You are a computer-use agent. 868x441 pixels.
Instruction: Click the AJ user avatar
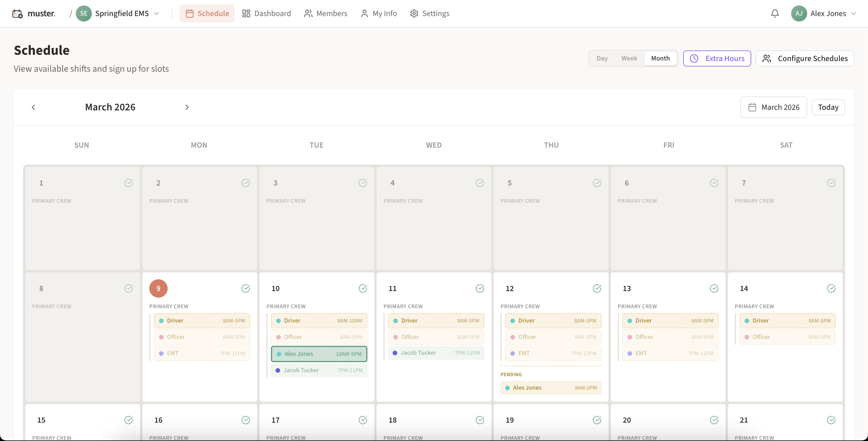799,13
